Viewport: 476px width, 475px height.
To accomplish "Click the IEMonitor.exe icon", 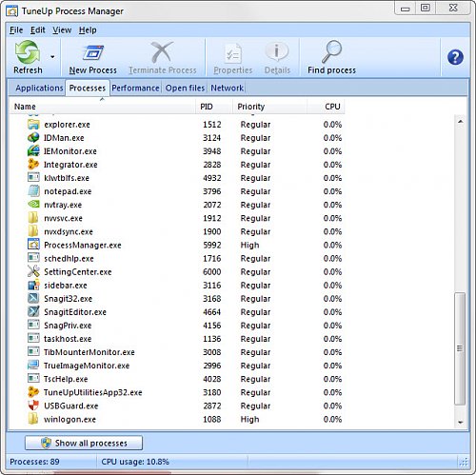I will [x=33, y=151].
